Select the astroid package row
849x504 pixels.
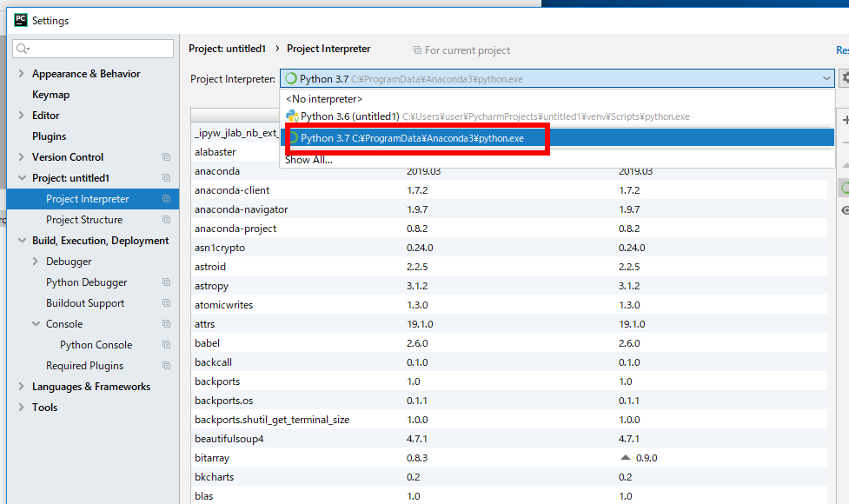509,267
